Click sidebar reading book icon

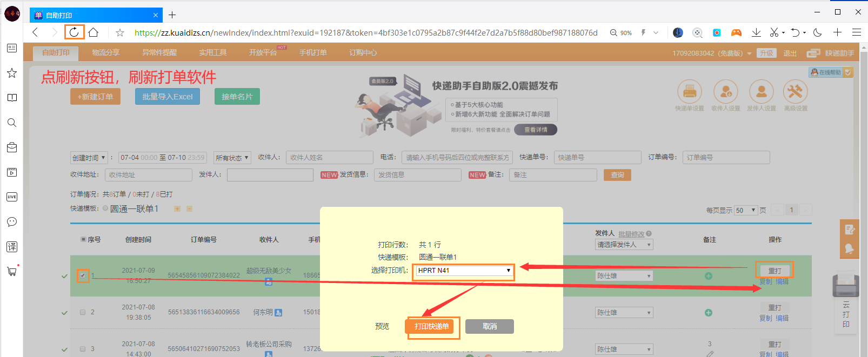point(12,98)
